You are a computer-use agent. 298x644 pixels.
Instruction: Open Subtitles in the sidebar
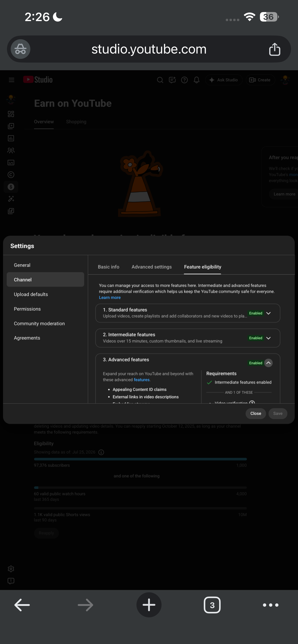(11, 163)
